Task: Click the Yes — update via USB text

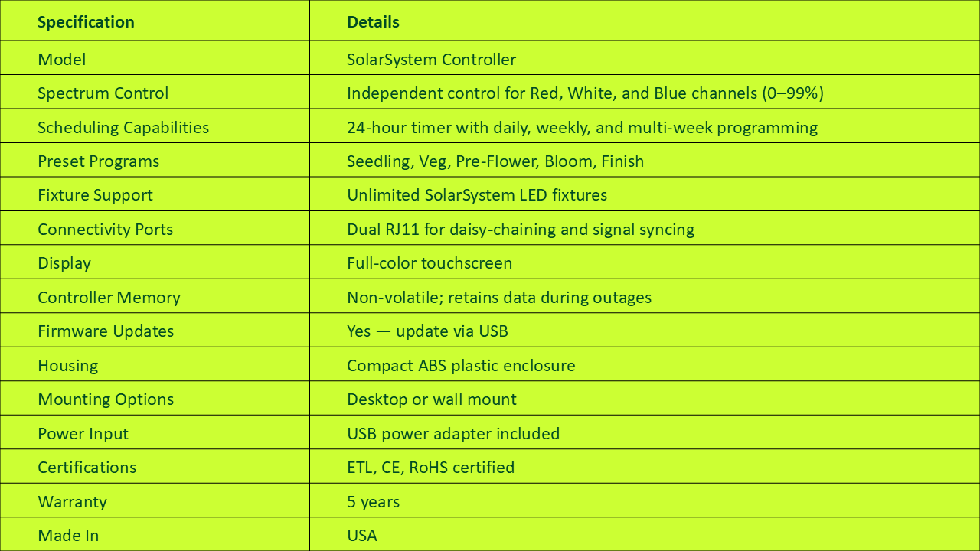Action: 427,331
